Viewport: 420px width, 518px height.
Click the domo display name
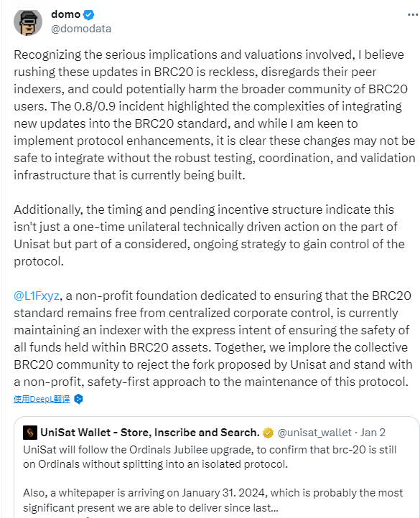66,14
